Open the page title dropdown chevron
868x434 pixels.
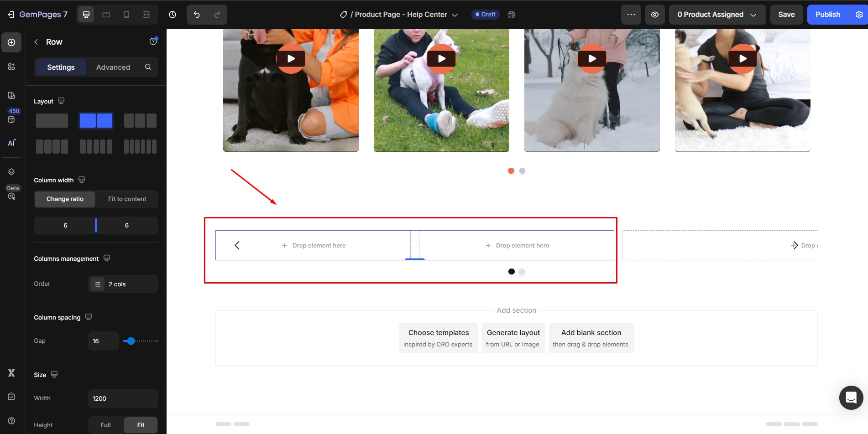tap(455, 15)
